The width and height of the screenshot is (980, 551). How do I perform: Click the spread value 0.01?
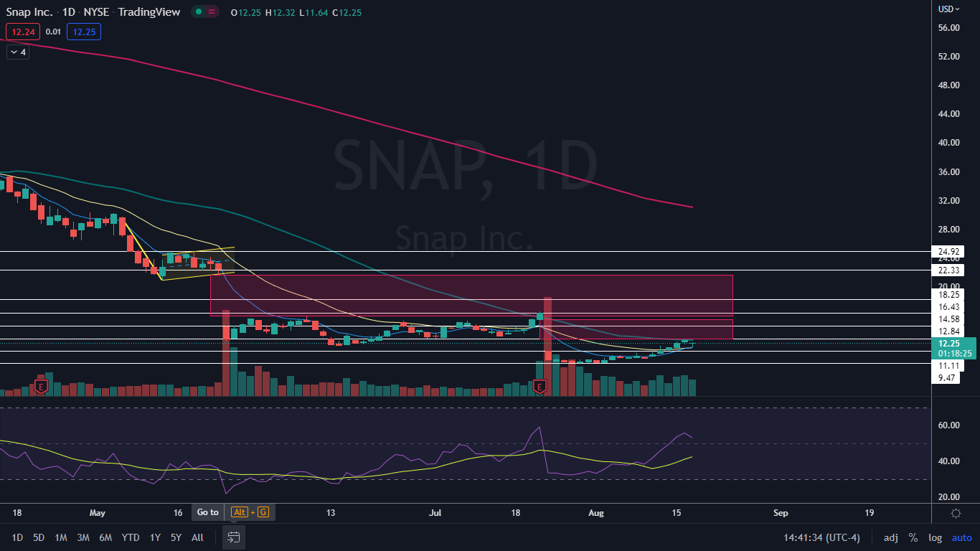click(53, 32)
